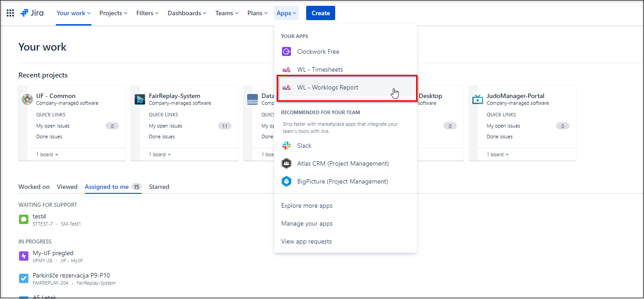Open the Teams dropdown menu
644x299 pixels.
[x=227, y=13]
